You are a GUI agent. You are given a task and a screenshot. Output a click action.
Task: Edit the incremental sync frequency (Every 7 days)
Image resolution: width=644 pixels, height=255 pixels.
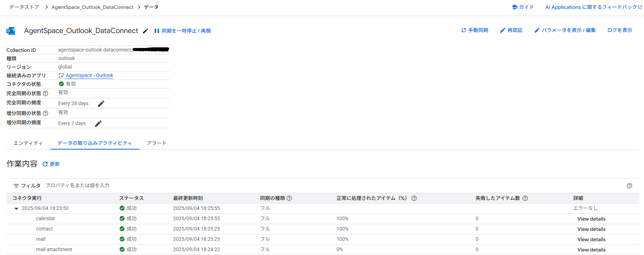coord(98,124)
